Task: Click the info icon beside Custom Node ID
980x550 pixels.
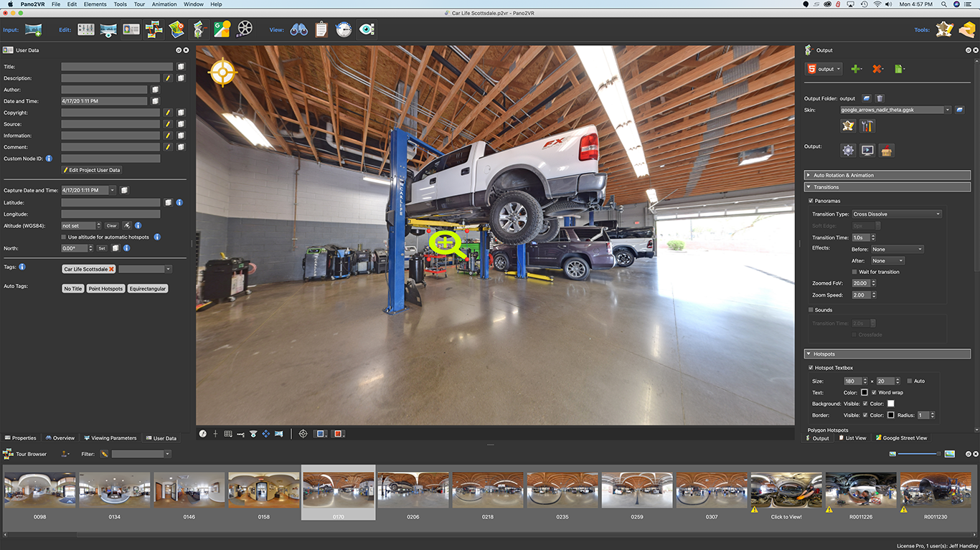Action: (x=49, y=158)
